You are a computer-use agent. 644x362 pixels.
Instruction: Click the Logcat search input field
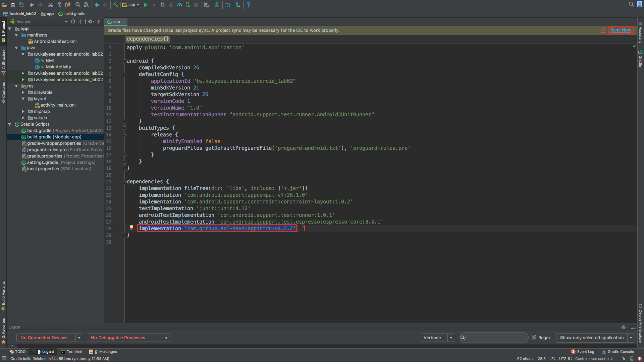pyautogui.click(x=494, y=338)
